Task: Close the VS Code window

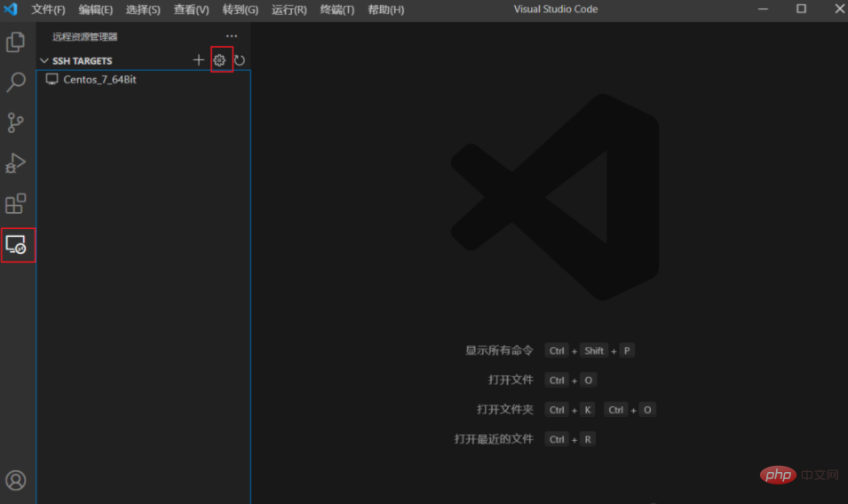Action: (839, 9)
